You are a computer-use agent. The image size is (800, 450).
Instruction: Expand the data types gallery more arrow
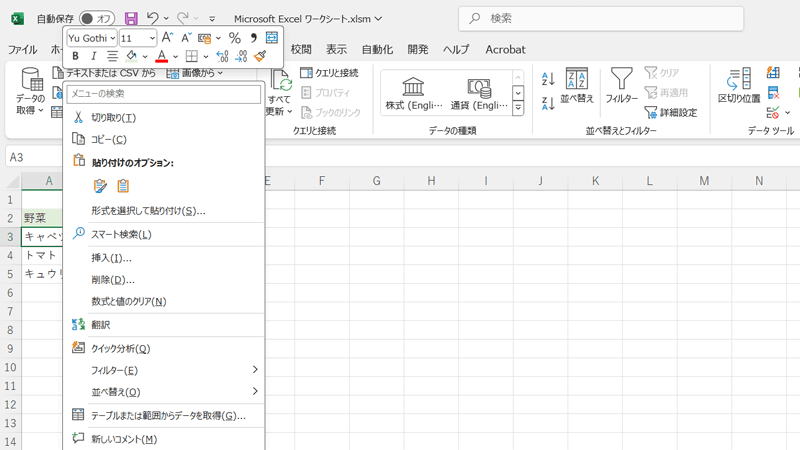coord(518,108)
